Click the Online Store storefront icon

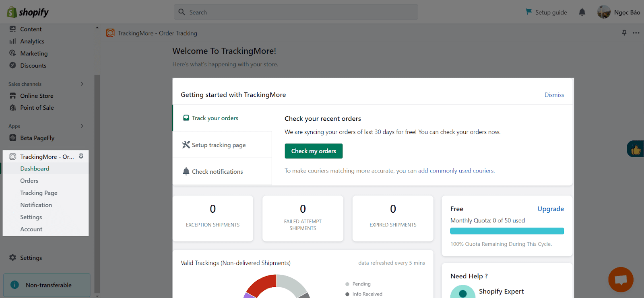click(13, 96)
